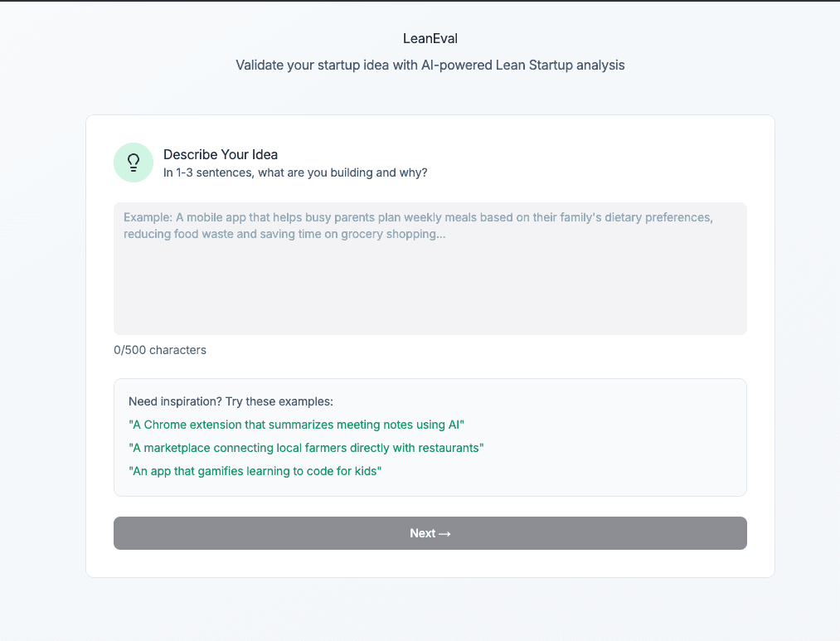
Task: Click the LeanEval app title
Action: (430, 38)
